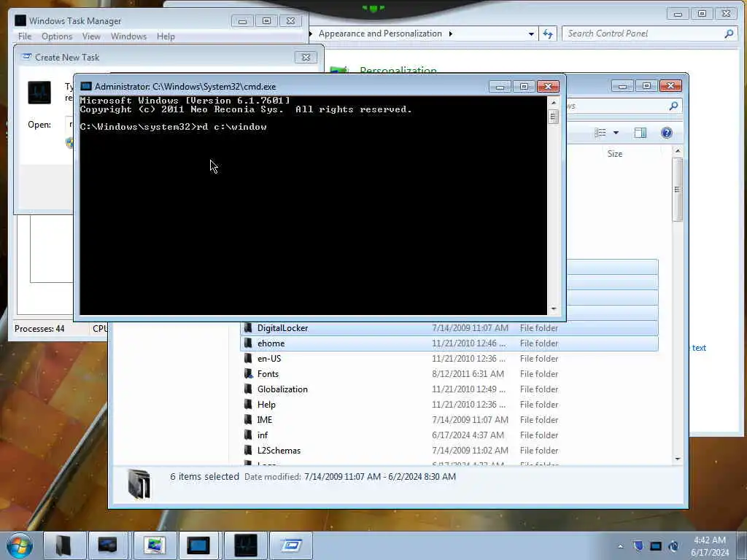Close the Create New Task dialog
This screenshot has width=747, height=560.
(306, 58)
